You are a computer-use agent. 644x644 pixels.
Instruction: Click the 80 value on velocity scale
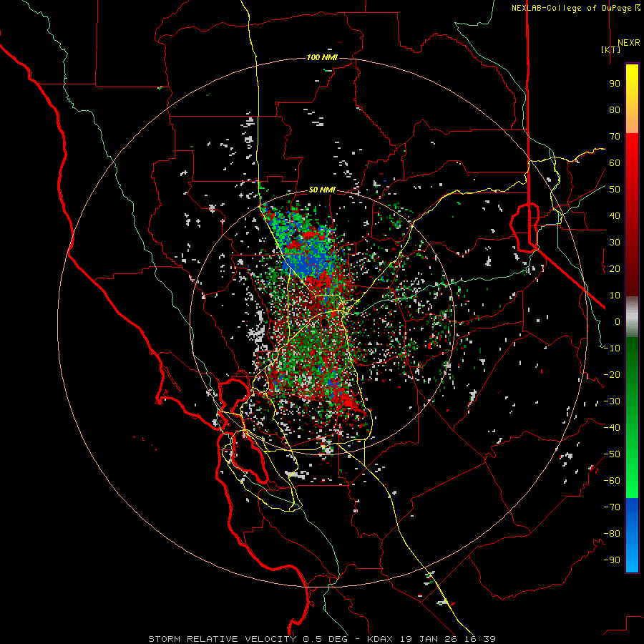coord(615,109)
